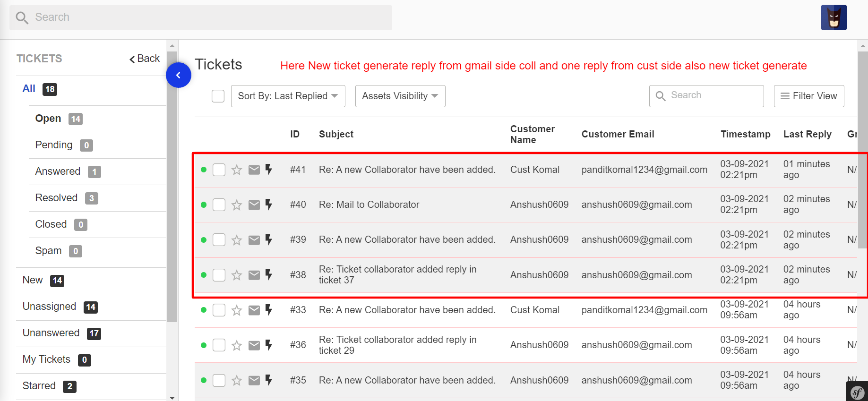Select the checkbox for ticket #40
Viewport: 868px width, 401px height.
point(219,205)
